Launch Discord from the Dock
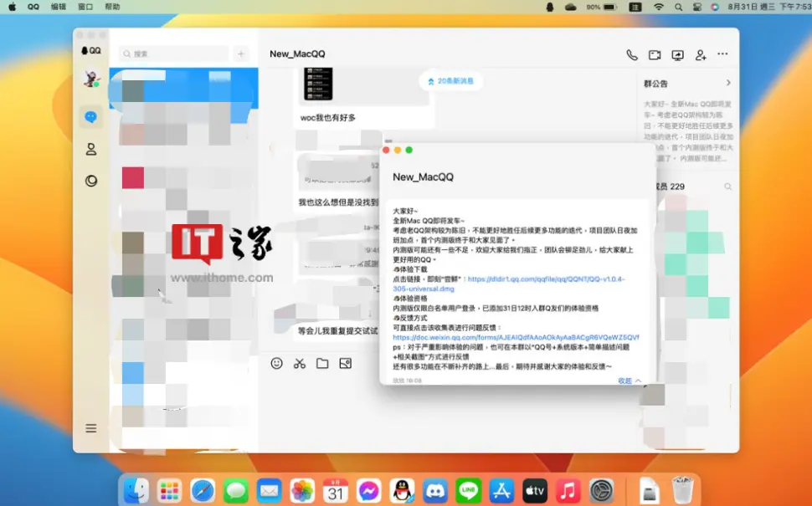The image size is (812, 506). (434, 492)
